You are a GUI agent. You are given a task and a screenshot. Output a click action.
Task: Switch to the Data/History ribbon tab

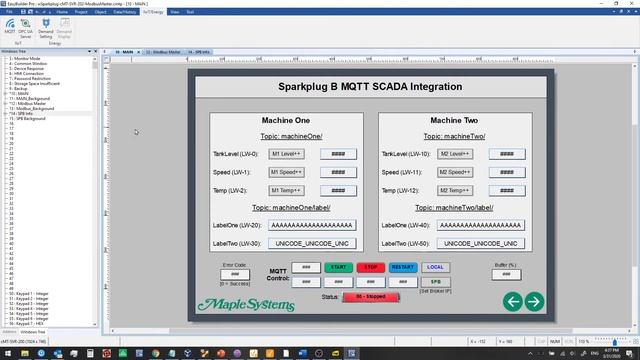124,12
